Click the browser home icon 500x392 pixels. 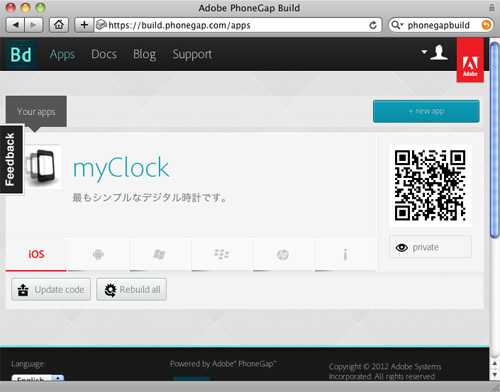tap(59, 25)
